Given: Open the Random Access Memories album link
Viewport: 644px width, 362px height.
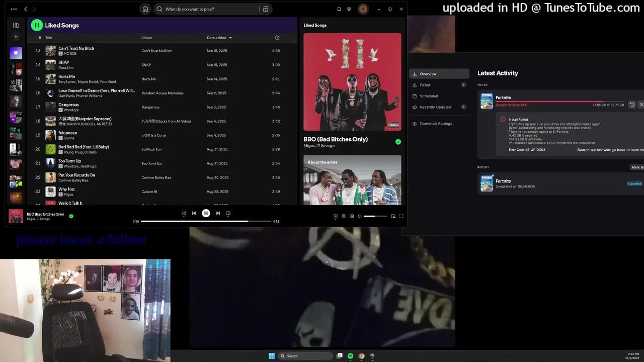Looking at the screenshot, I should pos(162,93).
